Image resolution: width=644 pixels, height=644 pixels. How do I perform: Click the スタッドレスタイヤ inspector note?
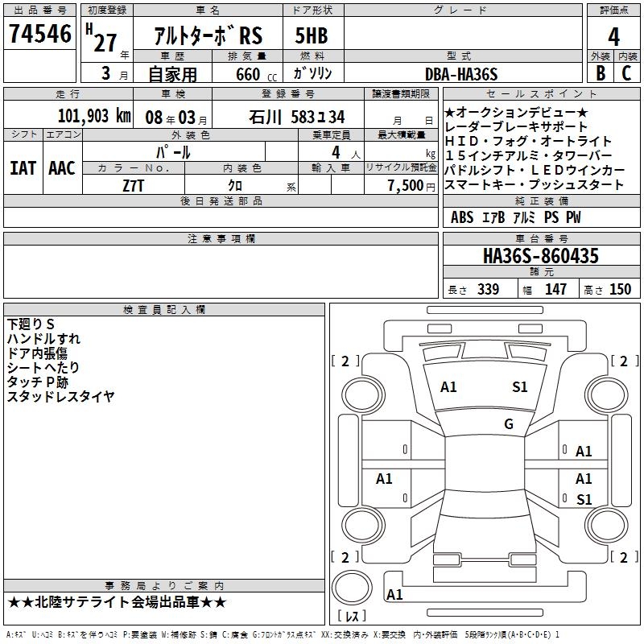(x=60, y=396)
